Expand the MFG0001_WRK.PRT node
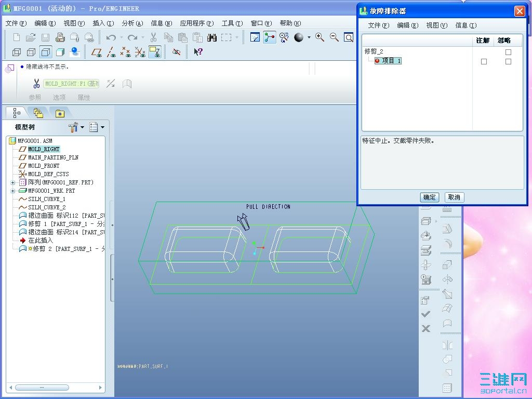 (x=13, y=191)
